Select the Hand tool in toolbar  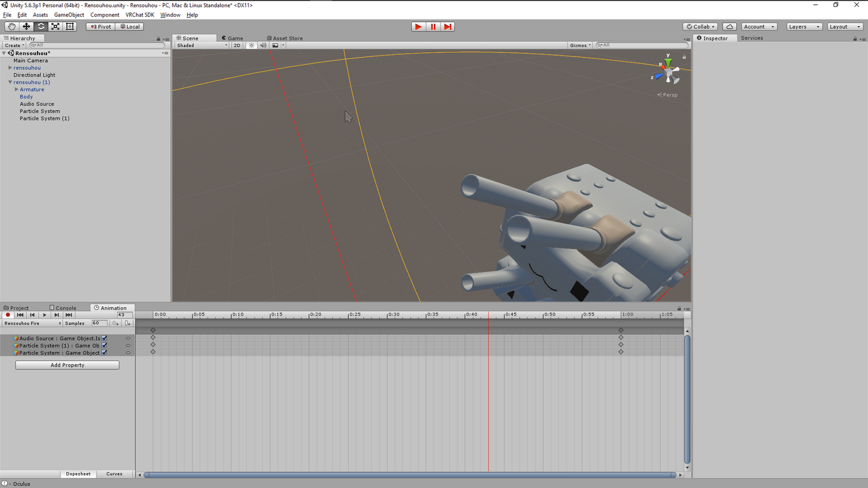tap(12, 26)
